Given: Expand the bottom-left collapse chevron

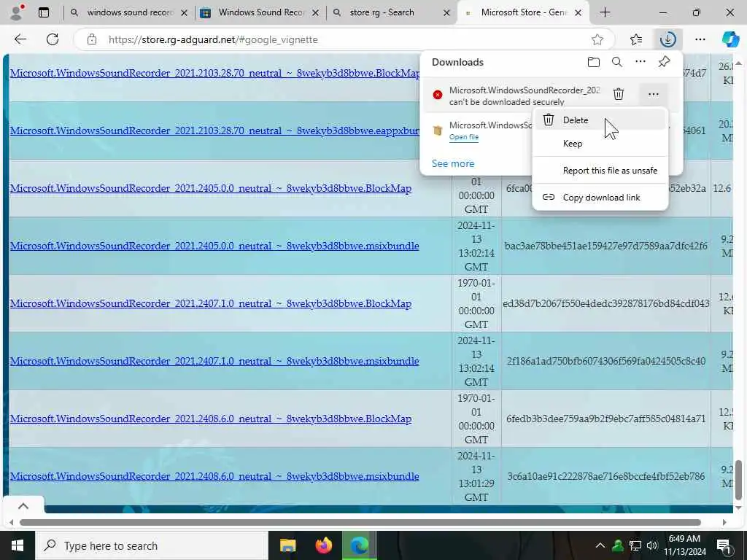Looking at the screenshot, I should 23,506.
